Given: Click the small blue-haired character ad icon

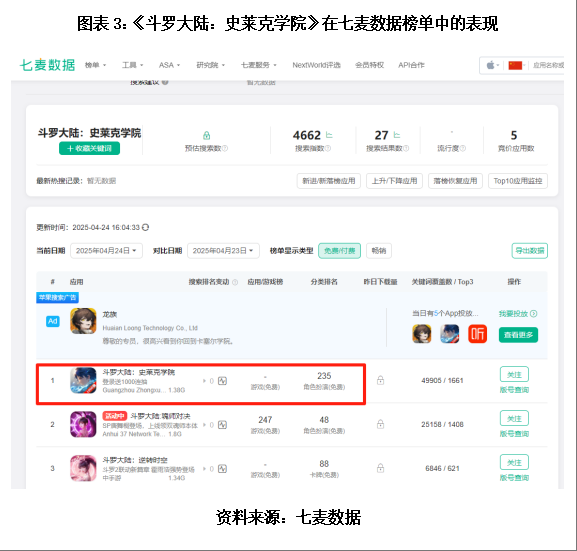Looking at the screenshot, I should 450,333.
